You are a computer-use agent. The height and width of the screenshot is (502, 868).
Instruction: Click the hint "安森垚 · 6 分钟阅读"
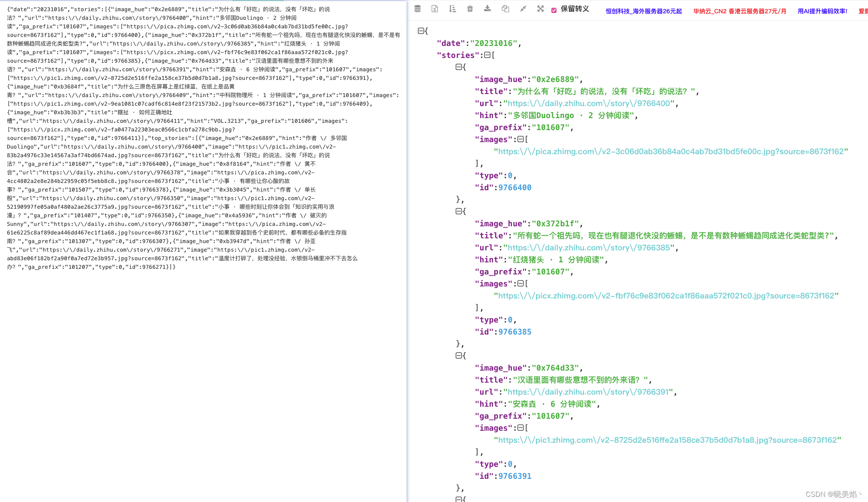[x=552, y=404]
